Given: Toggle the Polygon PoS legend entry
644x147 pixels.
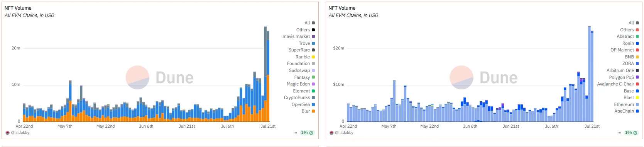Looking at the screenshot, I should pyautogui.click(x=624, y=77).
